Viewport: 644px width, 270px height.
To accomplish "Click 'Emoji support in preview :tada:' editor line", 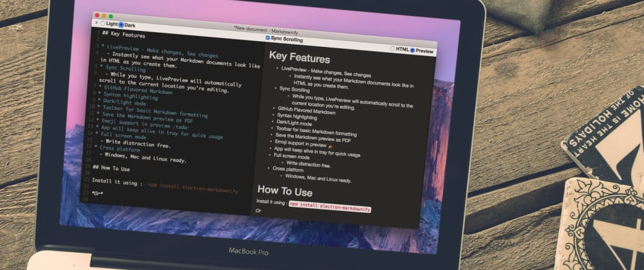I will (142, 124).
